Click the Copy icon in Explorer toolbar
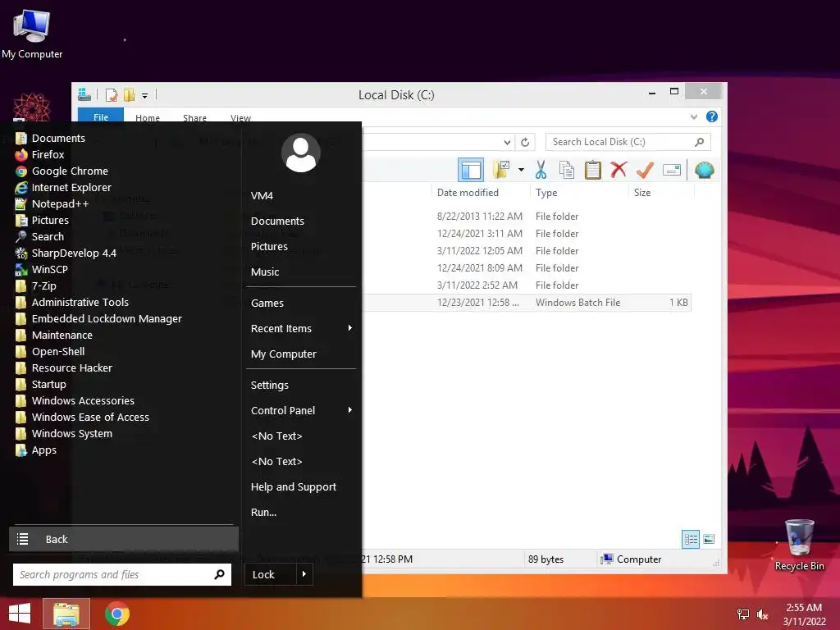The height and width of the screenshot is (630, 840). click(566, 171)
